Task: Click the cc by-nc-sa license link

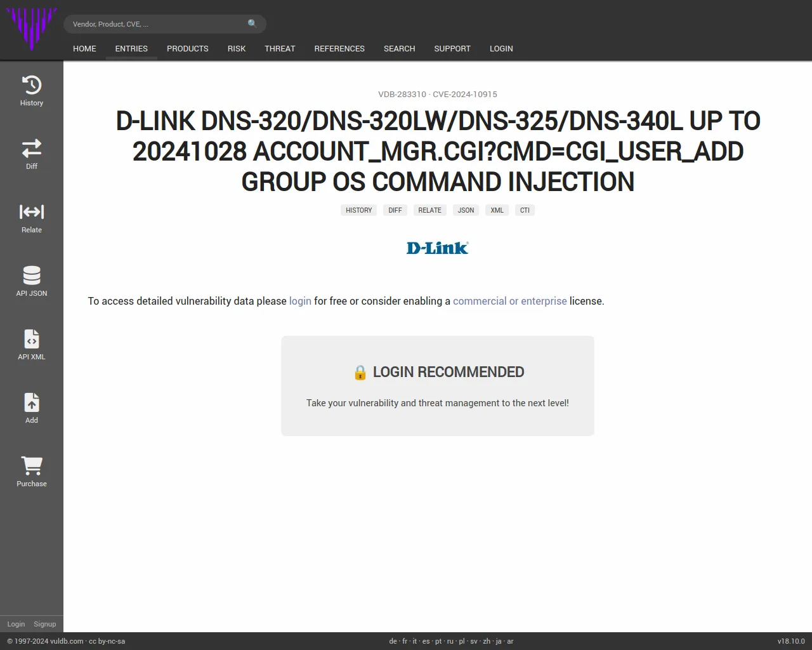Action: 107,641
